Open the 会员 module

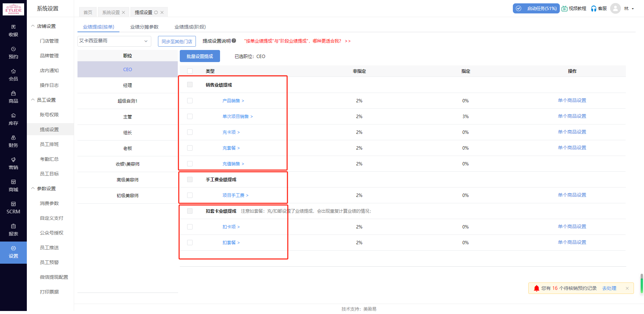[13, 75]
